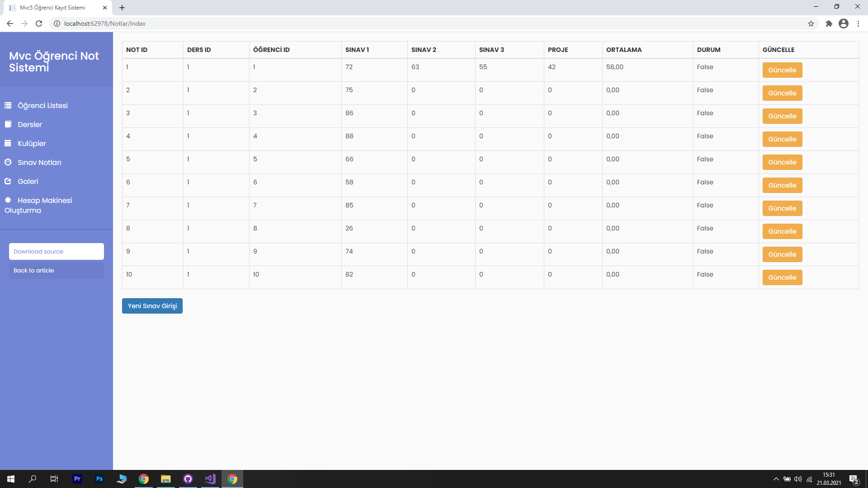Click Güncelle for Not ID 5
The height and width of the screenshot is (488, 868).
pos(782,162)
